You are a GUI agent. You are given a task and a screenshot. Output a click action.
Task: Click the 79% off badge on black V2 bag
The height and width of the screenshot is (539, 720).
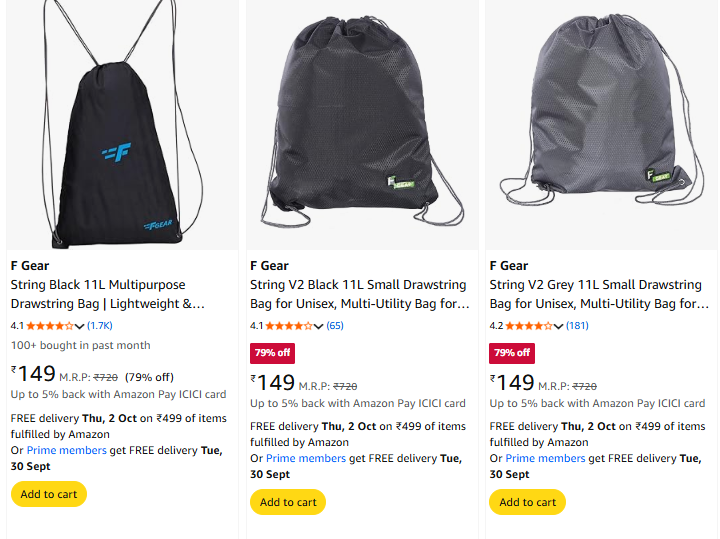[x=272, y=353]
